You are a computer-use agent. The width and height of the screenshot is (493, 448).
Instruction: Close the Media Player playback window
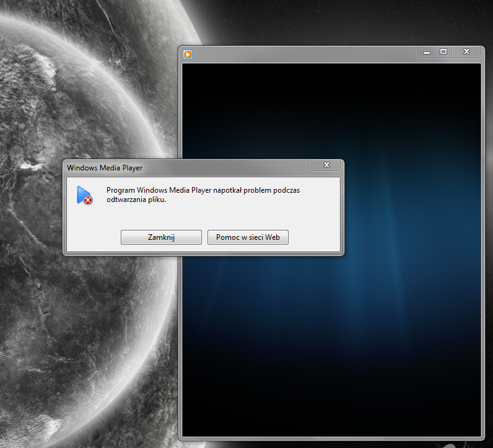tap(466, 52)
